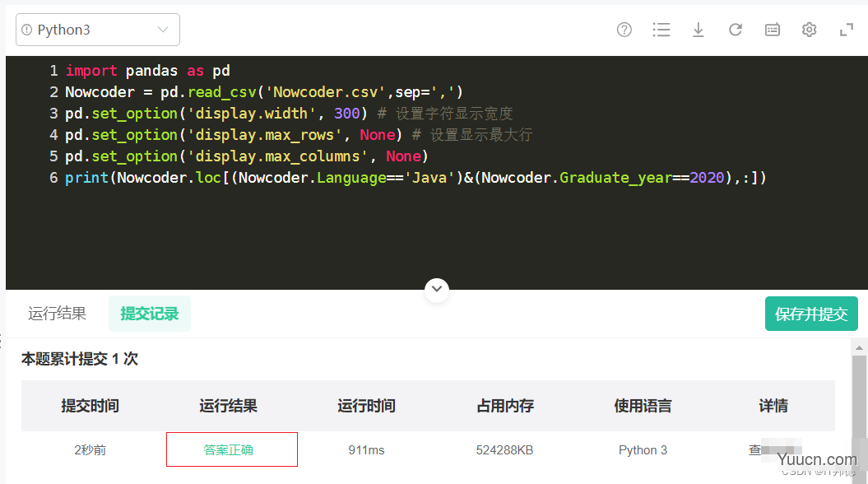
Task: Open the keyboard shortcuts icon
Action: 773,30
